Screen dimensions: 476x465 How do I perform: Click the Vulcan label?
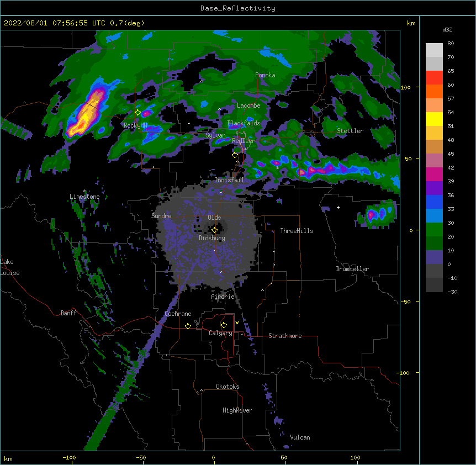[x=300, y=437]
